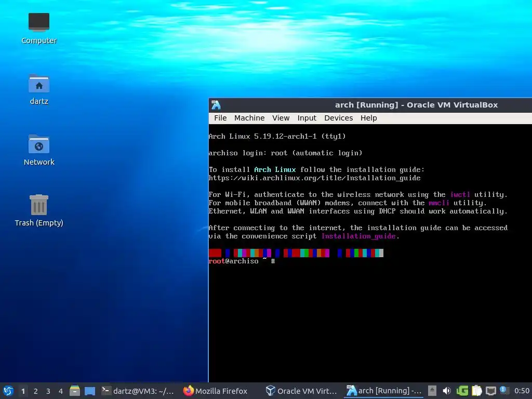Click the update notifier tray icon
Screen dimensions: 532x399
[503, 390]
